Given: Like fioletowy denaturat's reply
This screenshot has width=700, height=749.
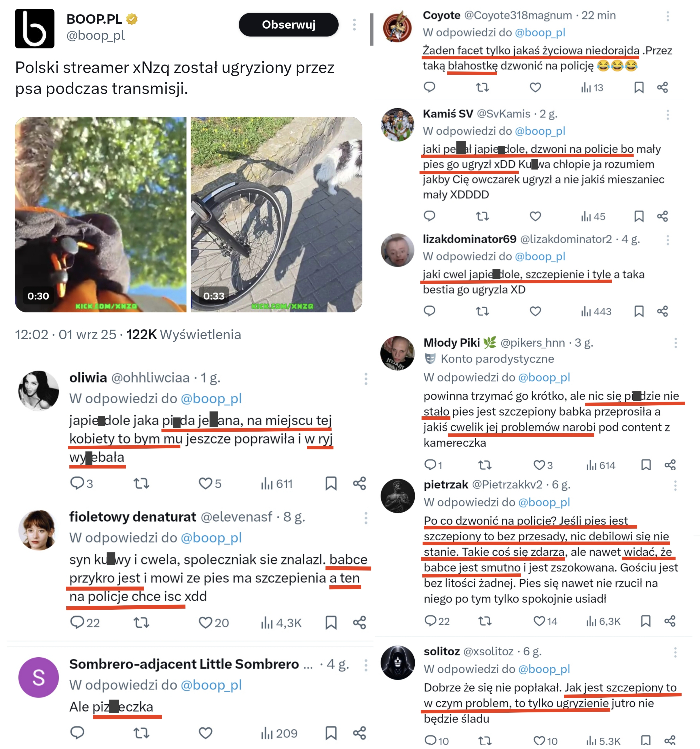Looking at the screenshot, I should tap(206, 622).
